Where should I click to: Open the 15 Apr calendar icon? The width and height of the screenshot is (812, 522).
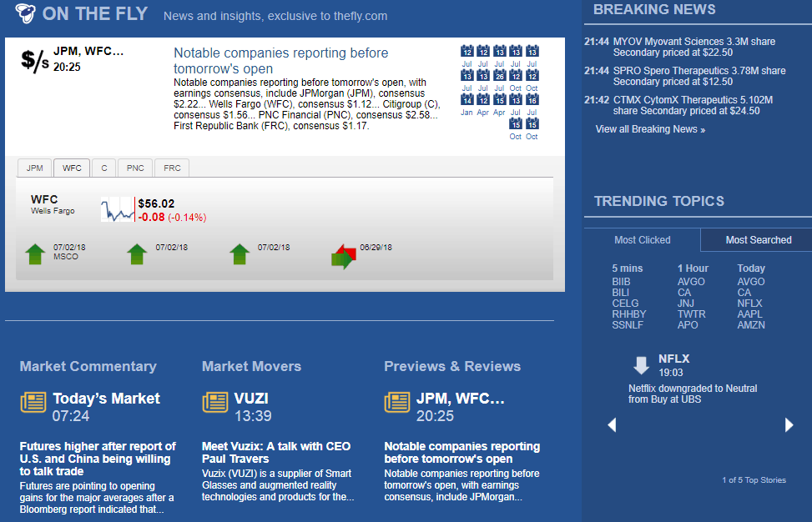pos(499,99)
